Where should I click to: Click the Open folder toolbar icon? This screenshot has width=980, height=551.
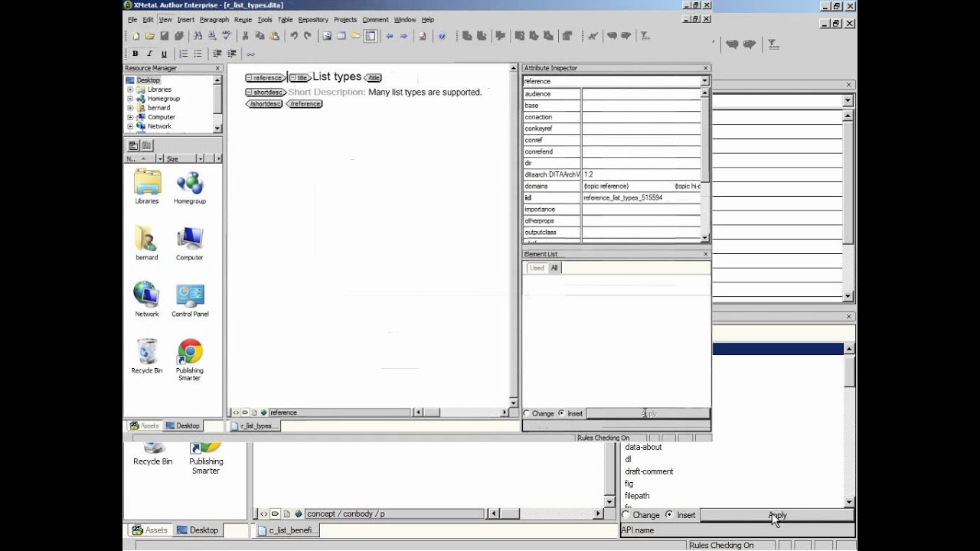click(x=150, y=36)
